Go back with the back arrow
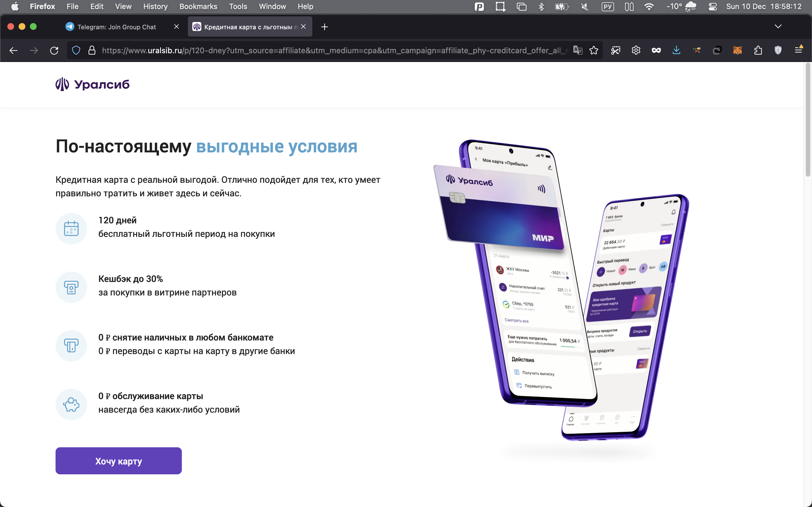This screenshot has height=507, width=812. [x=14, y=51]
